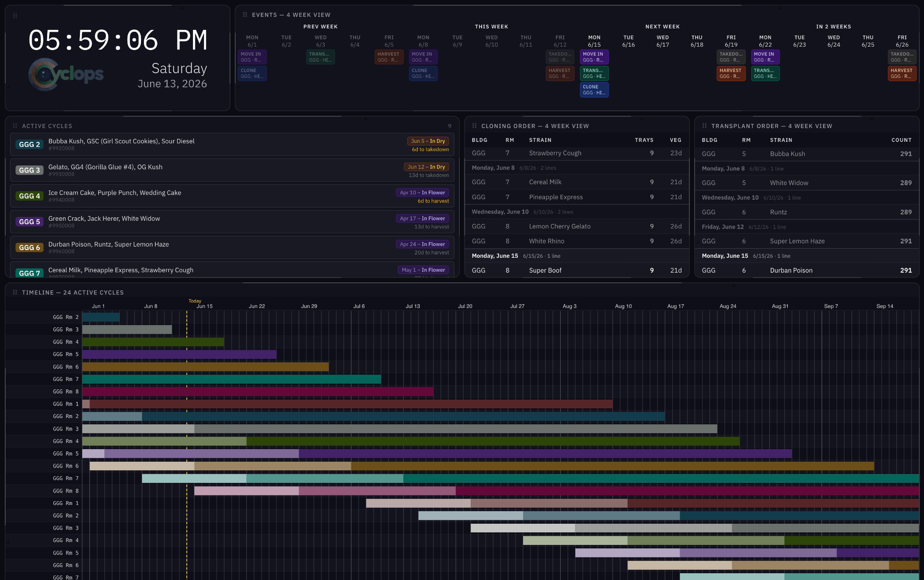Select the Runtz transplant row
The image size is (924, 580).
coord(807,212)
